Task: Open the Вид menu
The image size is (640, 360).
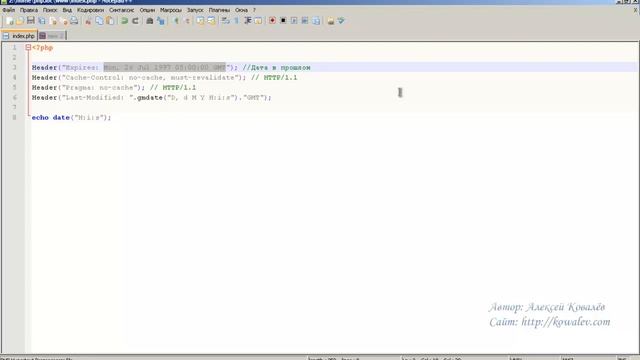Action: click(67, 10)
